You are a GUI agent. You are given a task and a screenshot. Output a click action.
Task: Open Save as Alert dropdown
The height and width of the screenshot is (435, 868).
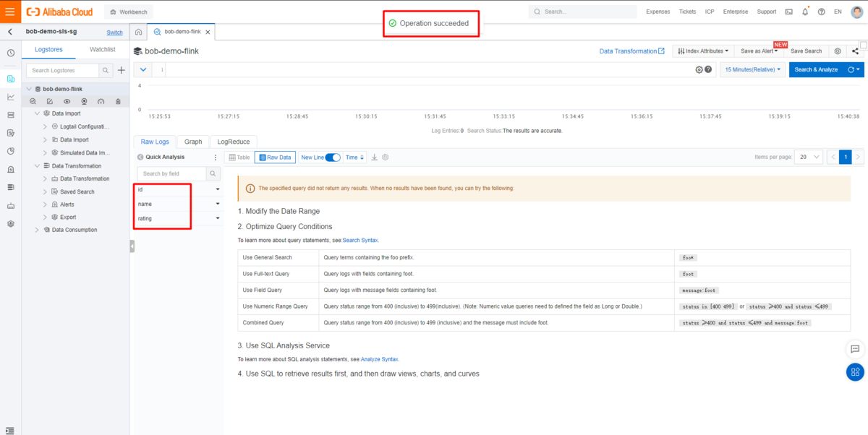[x=759, y=51]
